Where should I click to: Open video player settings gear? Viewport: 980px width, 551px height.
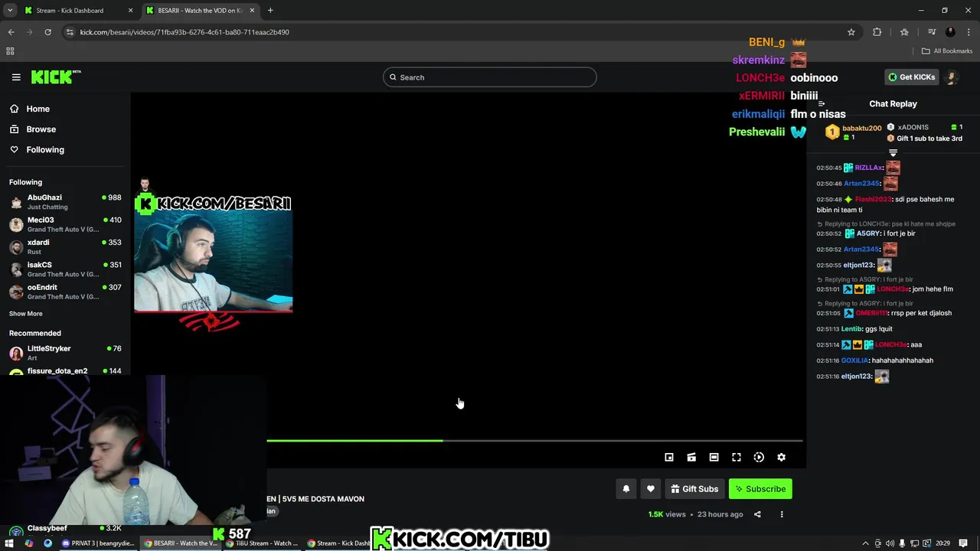(781, 457)
